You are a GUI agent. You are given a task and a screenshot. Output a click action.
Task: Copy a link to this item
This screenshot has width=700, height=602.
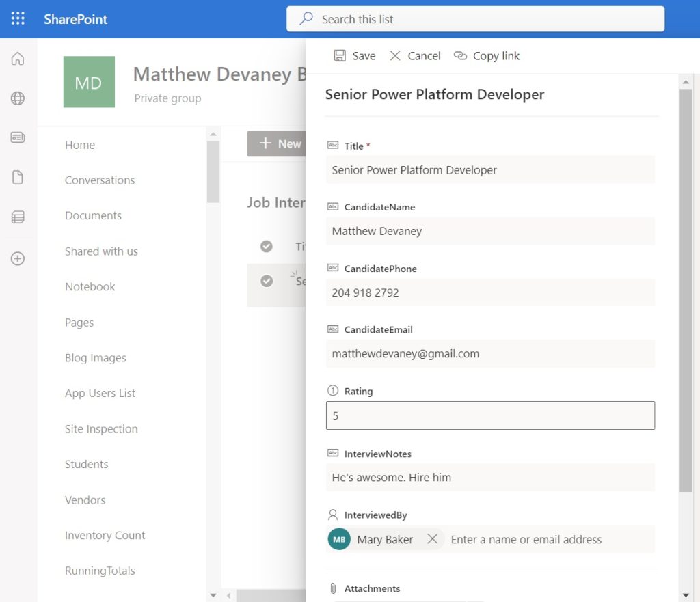tap(486, 55)
